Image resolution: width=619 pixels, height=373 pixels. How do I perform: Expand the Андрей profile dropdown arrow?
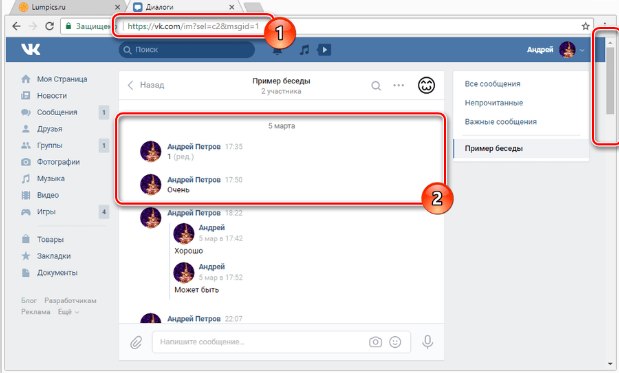click(582, 50)
